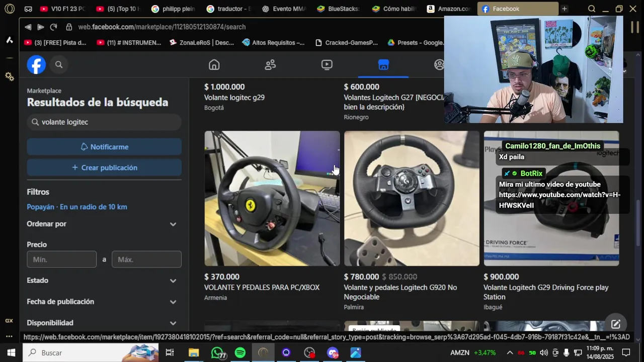Click the padlock site info icon
Screen dimensions: 644x362
tap(68, 27)
